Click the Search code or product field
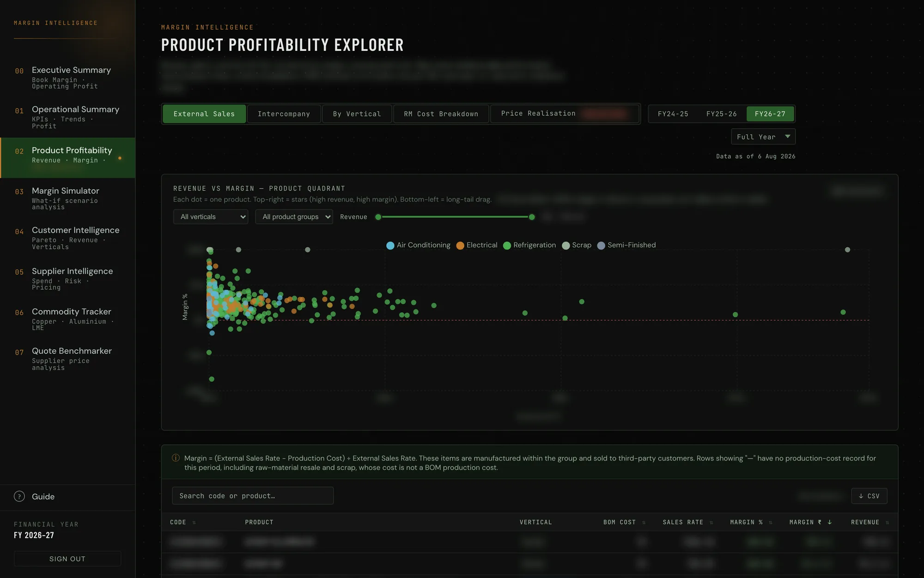This screenshot has height=578, width=924. click(x=253, y=496)
